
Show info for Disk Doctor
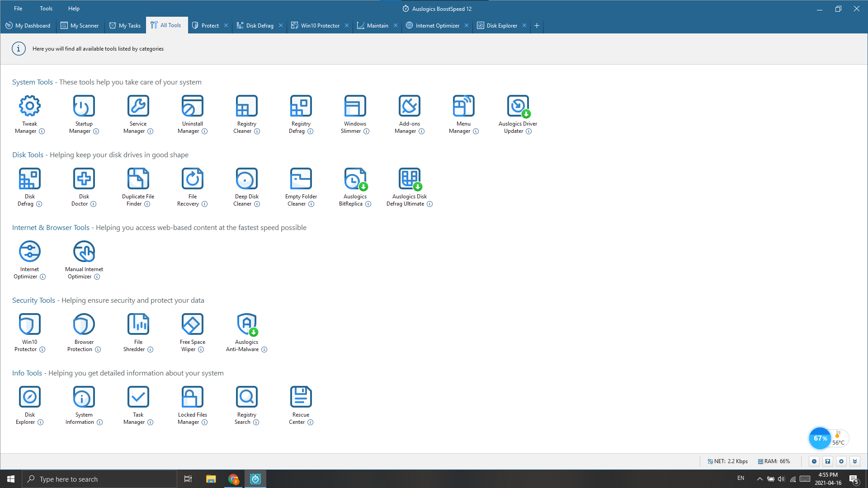click(94, 204)
